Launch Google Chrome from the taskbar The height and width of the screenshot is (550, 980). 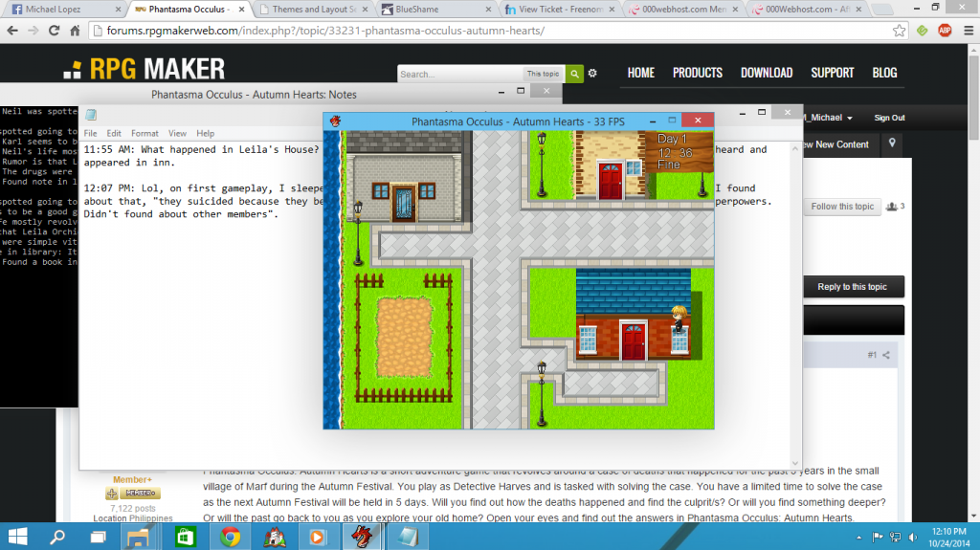tap(230, 536)
